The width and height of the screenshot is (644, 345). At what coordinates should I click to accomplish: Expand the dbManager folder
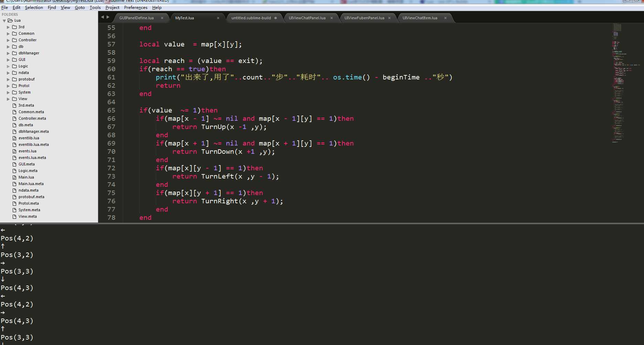pos(8,53)
